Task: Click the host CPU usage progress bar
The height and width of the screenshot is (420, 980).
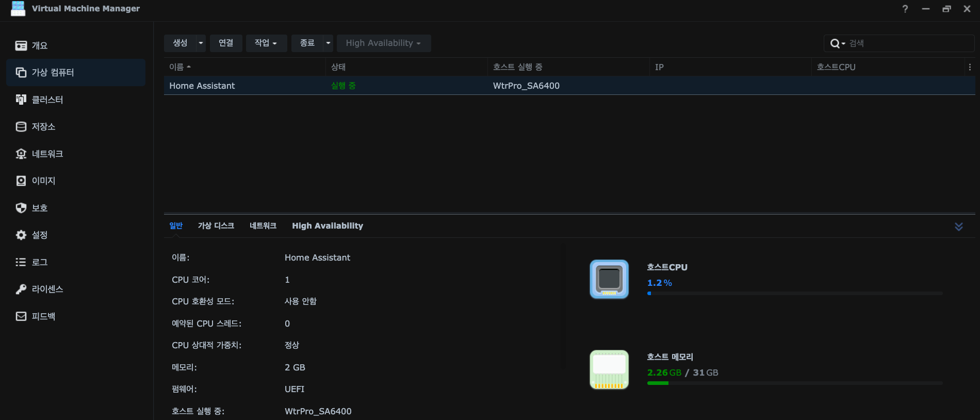Action: 794,294
